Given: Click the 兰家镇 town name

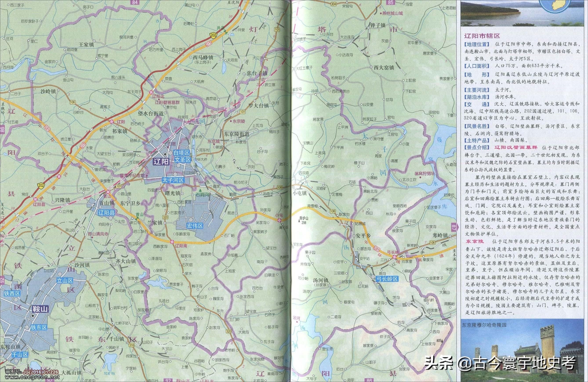Looking at the screenshot, I should (x=155, y=222).
